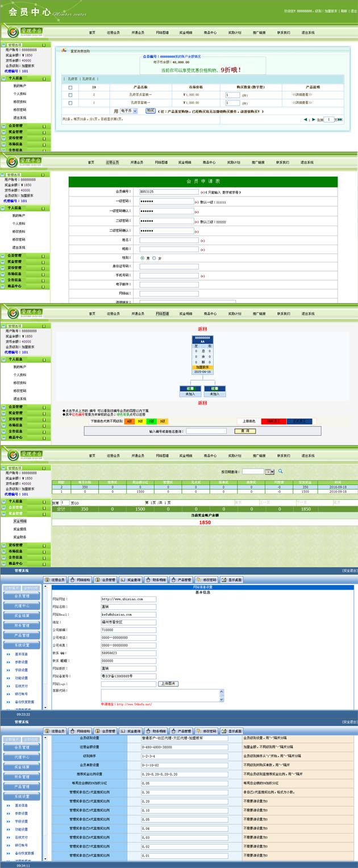Click 刷新 in the top header bar
The image size is (358, 868).
(344, 11)
